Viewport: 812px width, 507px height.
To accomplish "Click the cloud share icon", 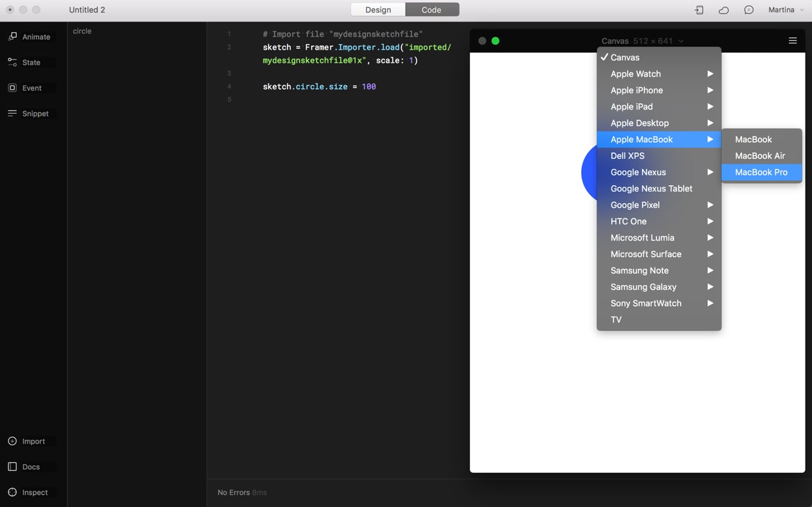I will (724, 10).
